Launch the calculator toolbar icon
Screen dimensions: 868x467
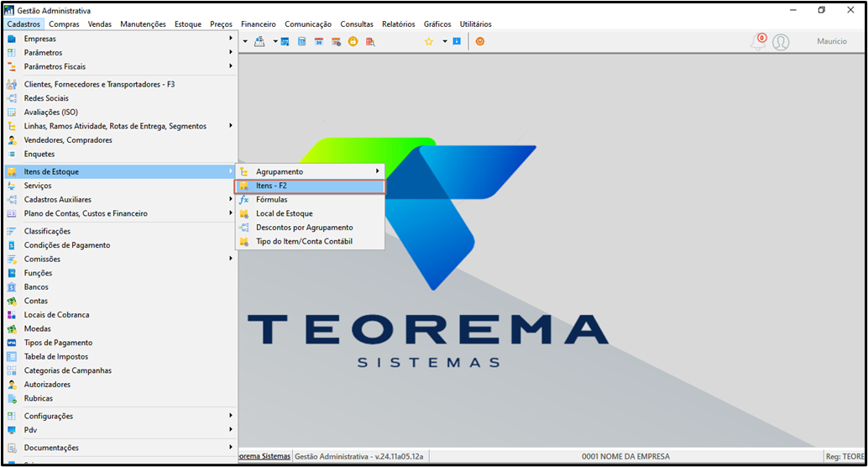tap(301, 41)
